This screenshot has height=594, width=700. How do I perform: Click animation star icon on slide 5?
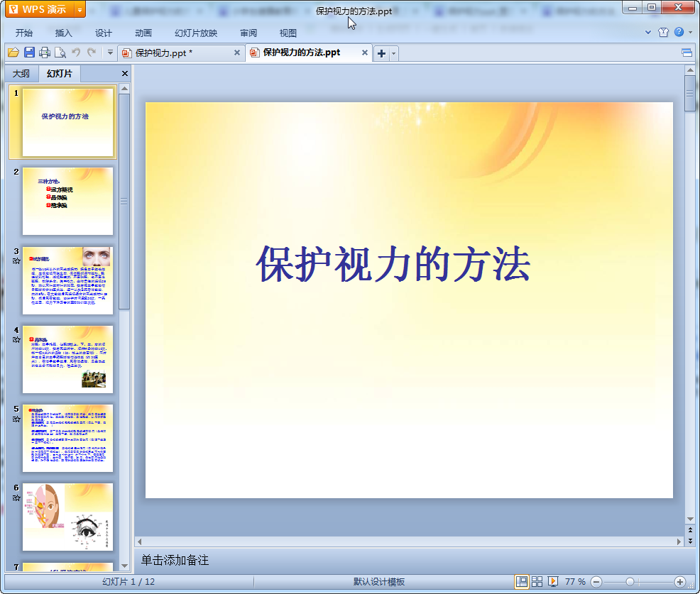click(16, 419)
